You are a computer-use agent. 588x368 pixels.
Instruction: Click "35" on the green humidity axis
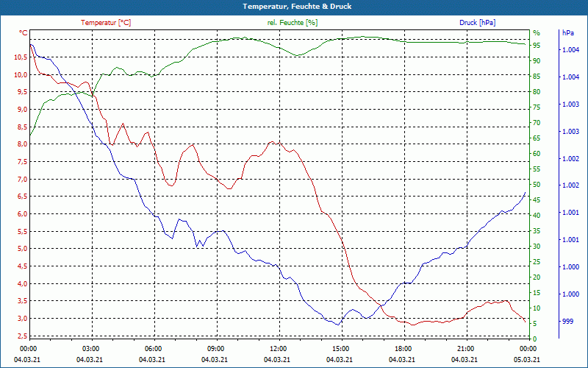tap(537, 231)
